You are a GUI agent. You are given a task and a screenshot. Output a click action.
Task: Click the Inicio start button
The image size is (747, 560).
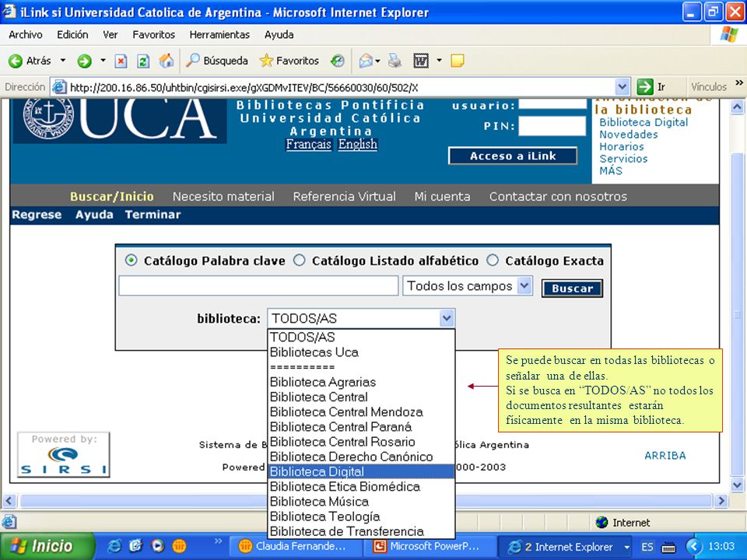(47, 546)
